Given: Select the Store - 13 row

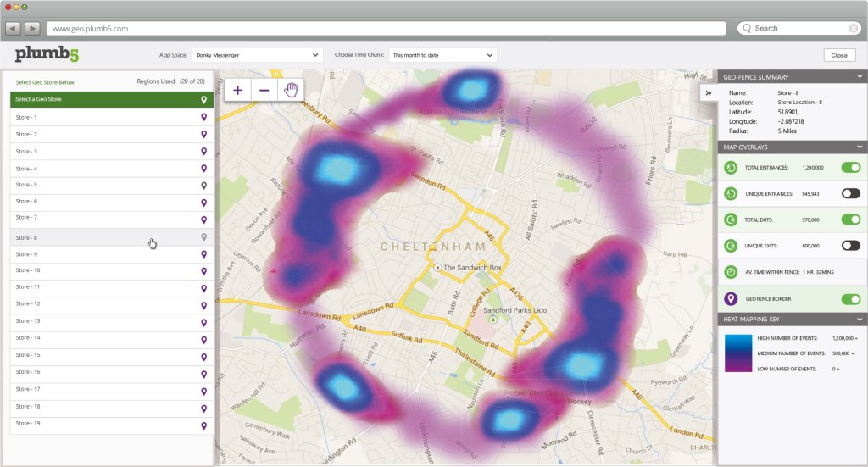Looking at the screenshot, I should [112, 321].
